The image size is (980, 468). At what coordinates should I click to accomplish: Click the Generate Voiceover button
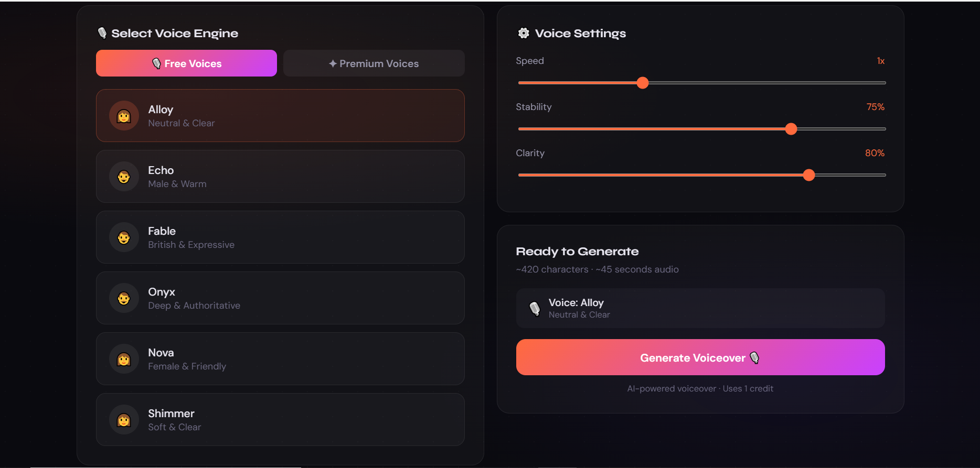[700, 357]
